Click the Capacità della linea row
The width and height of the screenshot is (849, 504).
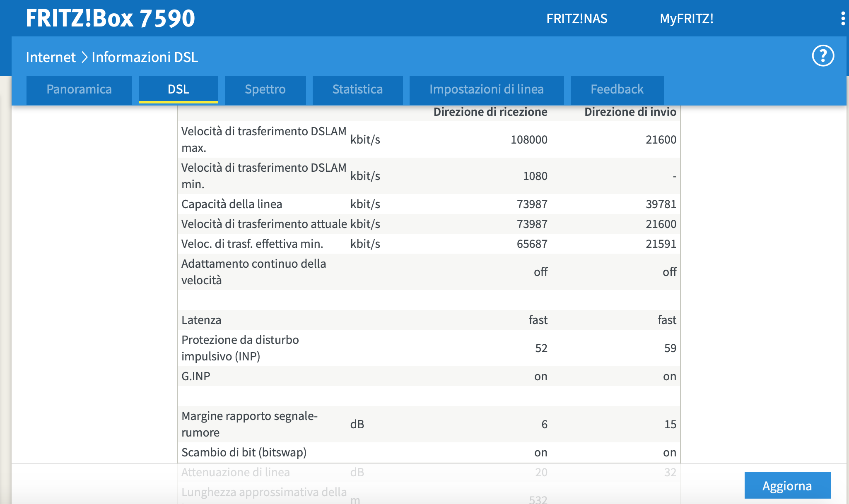[232, 204]
